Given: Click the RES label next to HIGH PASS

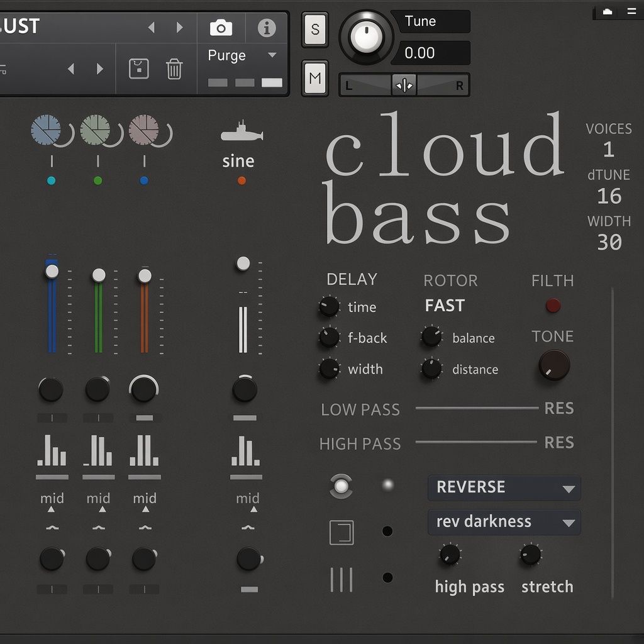Looking at the screenshot, I should tap(559, 442).
